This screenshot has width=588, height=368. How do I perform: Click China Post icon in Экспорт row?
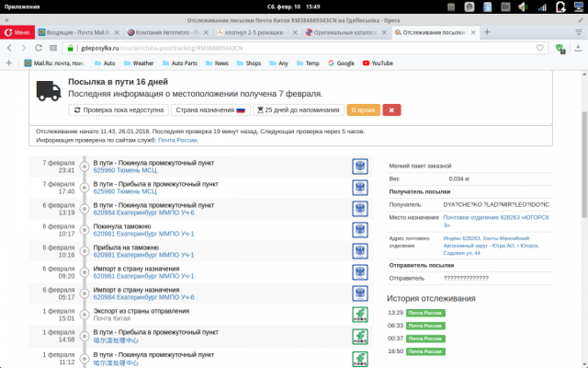360,315
